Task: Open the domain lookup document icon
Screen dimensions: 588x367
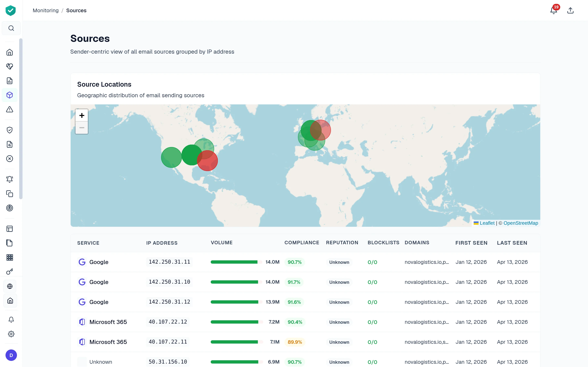Action: click(10, 144)
